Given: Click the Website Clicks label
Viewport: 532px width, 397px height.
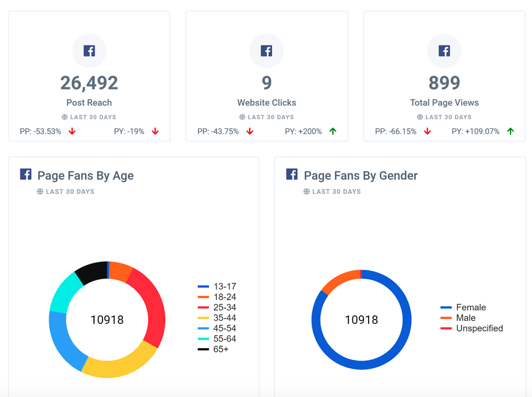Looking at the screenshot, I should pyautogui.click(x=267, y=102).
